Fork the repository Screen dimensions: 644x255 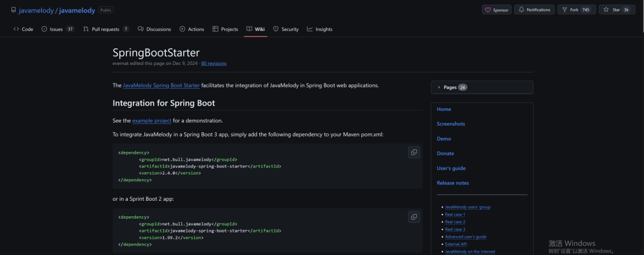(x=577, y=10)
